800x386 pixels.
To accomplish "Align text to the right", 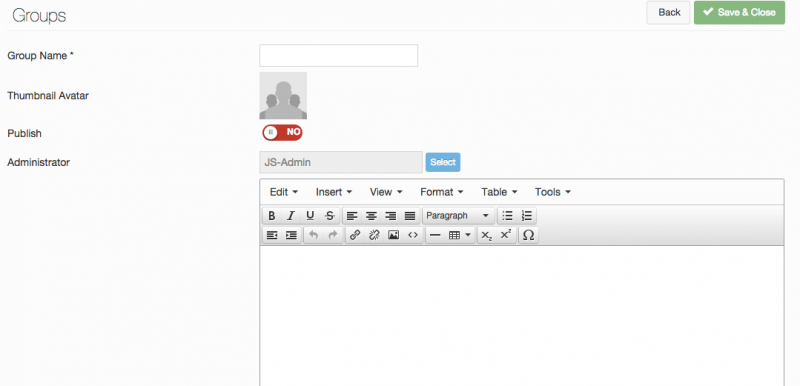I will click(x=391, y=216).
